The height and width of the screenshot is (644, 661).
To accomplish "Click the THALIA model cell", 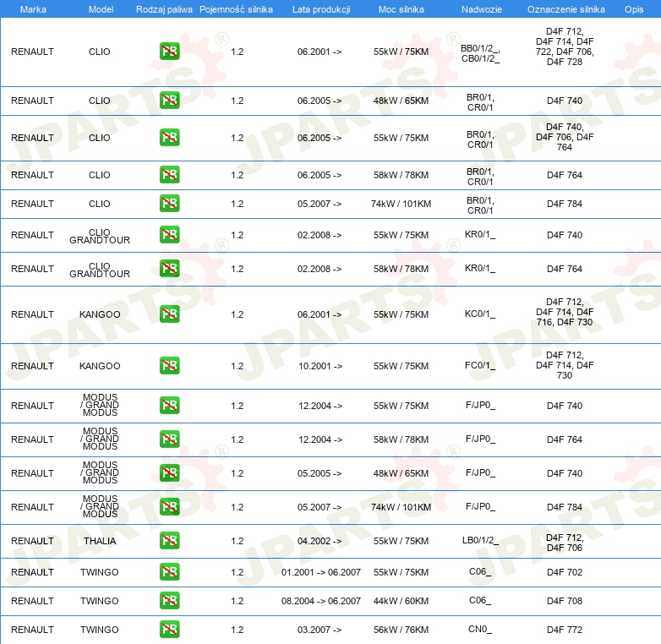I will [x=100, y=541].
